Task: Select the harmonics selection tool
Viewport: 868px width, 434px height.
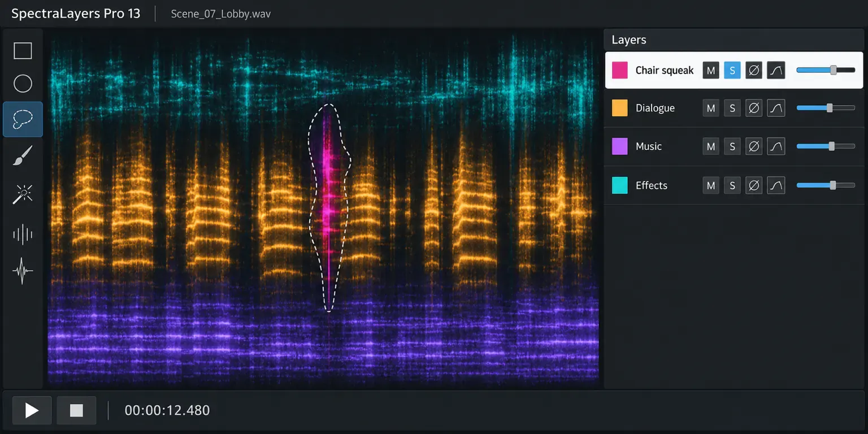Action: 23,233
